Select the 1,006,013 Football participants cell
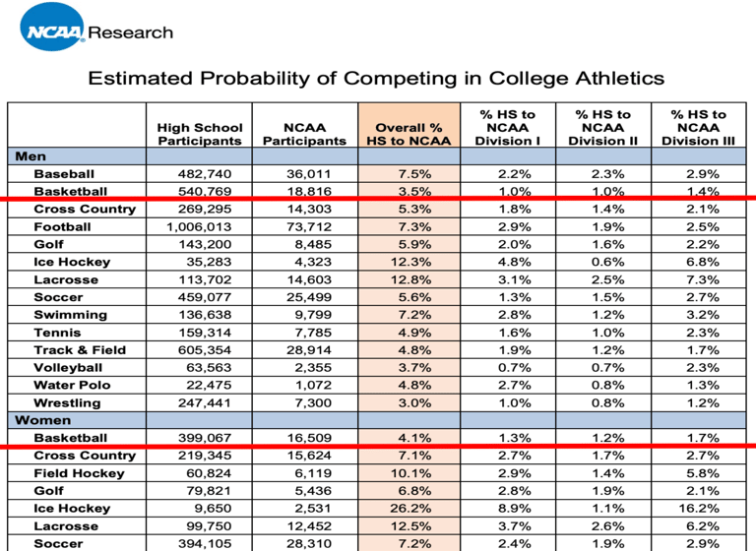This screenshot has height=551, width=756. [x=199, y=226]
